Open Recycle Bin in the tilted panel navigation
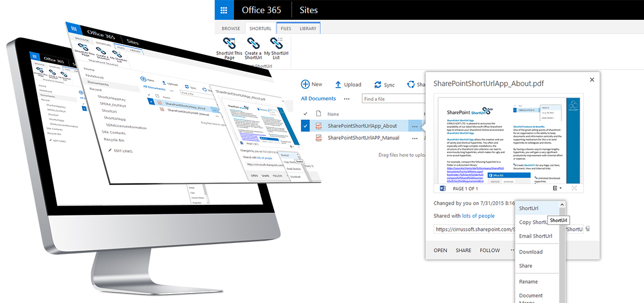Screen dimensions: 644x303 coord(114,140)
